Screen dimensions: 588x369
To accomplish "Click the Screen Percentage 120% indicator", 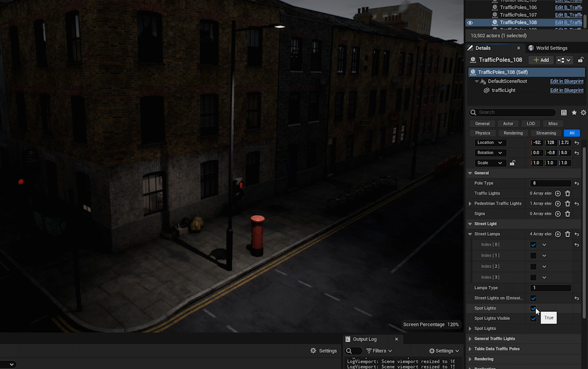I will click(431, 324).
